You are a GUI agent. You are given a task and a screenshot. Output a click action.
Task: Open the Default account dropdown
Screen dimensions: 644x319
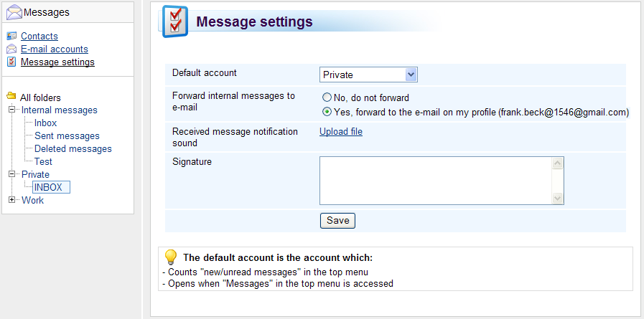(368, 75)
